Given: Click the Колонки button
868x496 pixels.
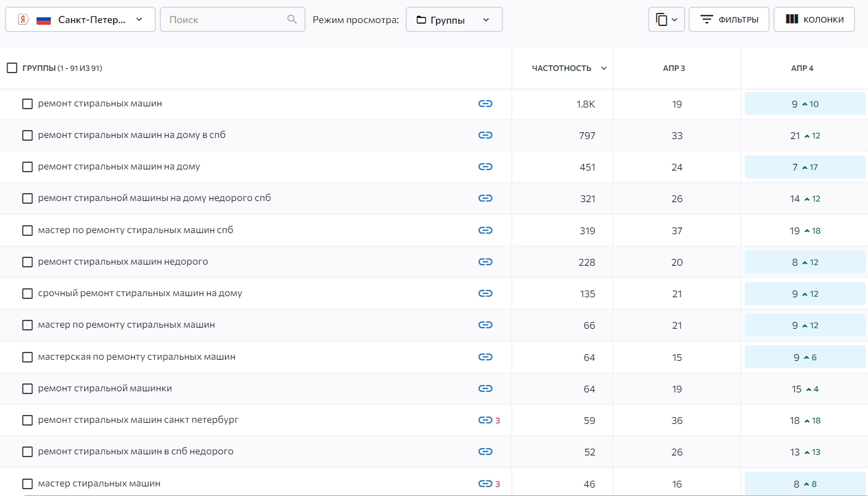Looking at the screenshot, I should (x=814, y=20).
